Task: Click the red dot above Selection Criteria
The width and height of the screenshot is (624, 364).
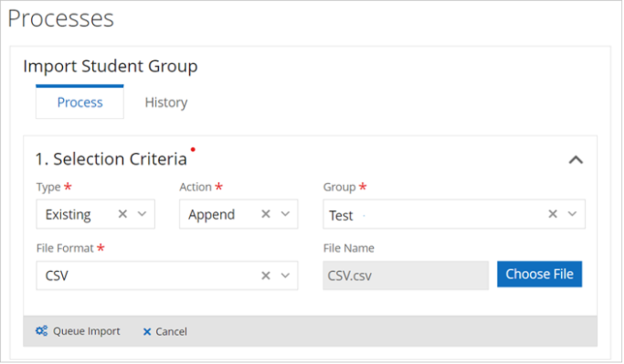Action: [x=193, y=149]
